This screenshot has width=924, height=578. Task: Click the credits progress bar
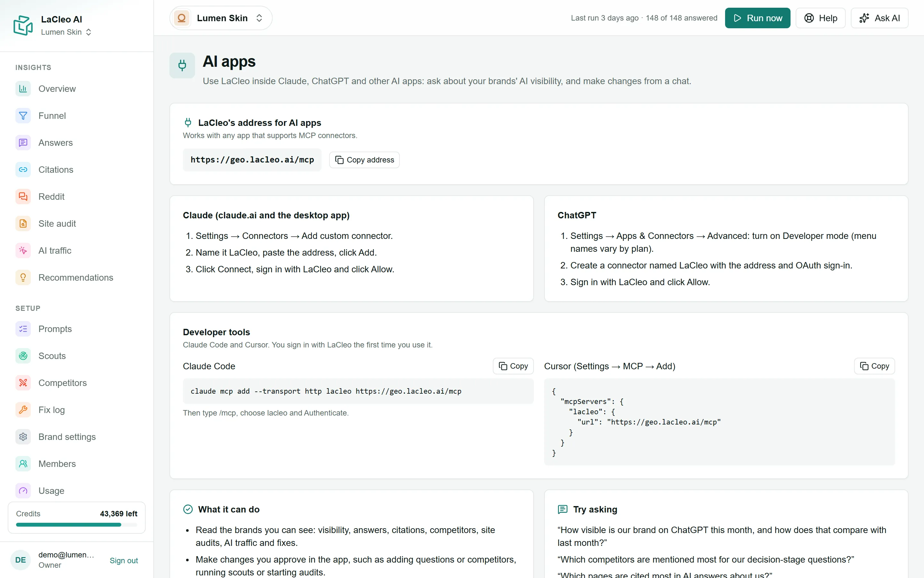[x=76, y=524]
